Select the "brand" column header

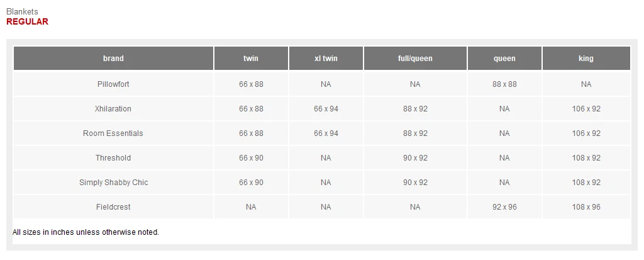[x=113, y=59]
